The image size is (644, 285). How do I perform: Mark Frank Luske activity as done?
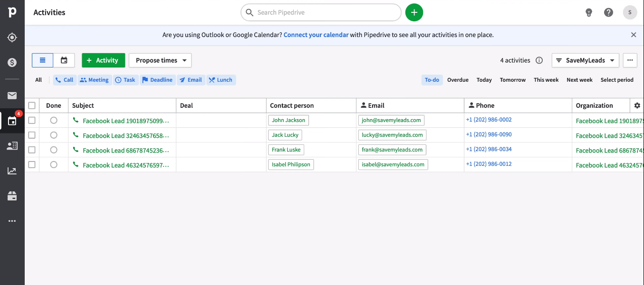tap(54, 150)
